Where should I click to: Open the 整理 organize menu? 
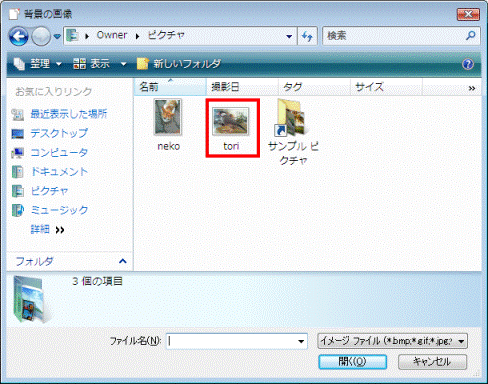pos(38,63)
